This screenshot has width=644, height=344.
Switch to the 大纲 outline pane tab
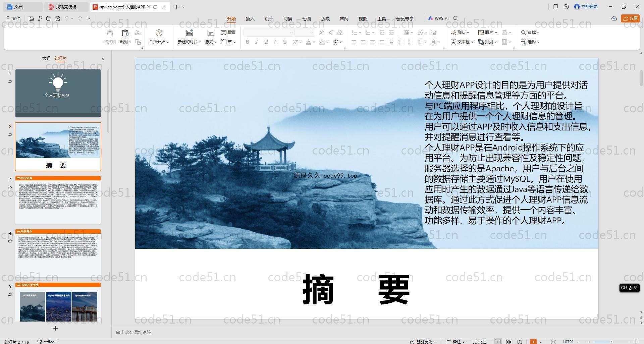point(46,58)
